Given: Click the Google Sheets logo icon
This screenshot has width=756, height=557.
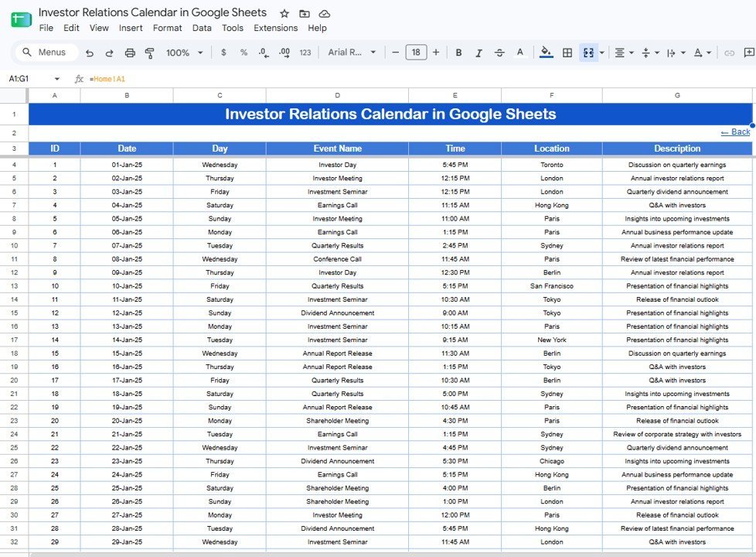Looking at the screenshot, I should tap(21, 20).
